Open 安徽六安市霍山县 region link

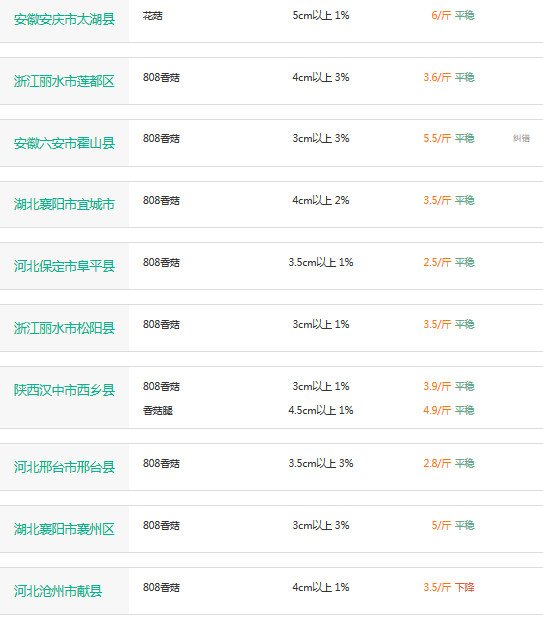[64, 143]
